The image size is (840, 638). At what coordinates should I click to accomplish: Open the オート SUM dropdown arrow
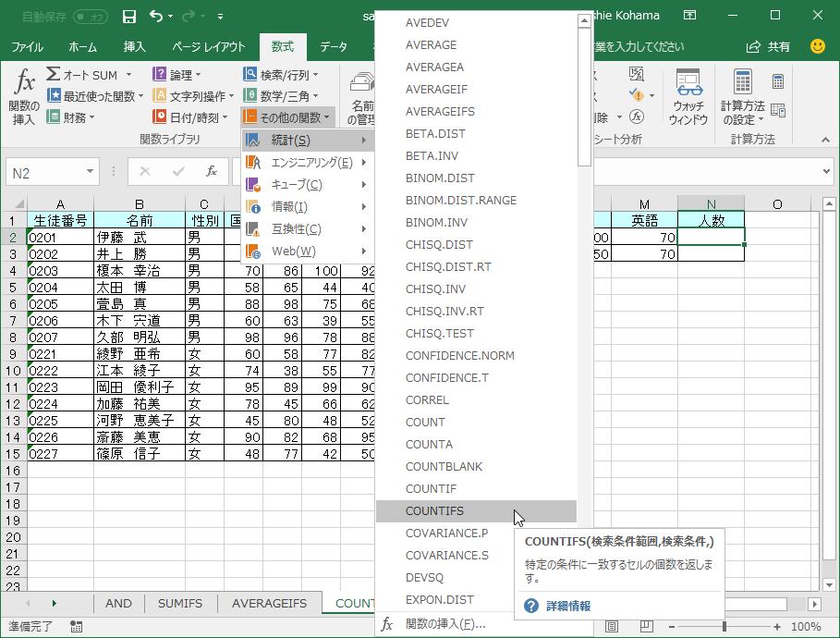click(x=128, y=75)
